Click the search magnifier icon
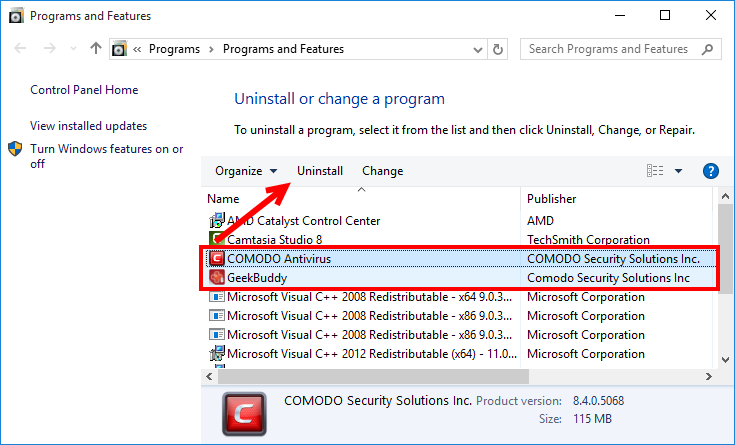Viewport: 735px width, 445px height. [x=708, y=49]
